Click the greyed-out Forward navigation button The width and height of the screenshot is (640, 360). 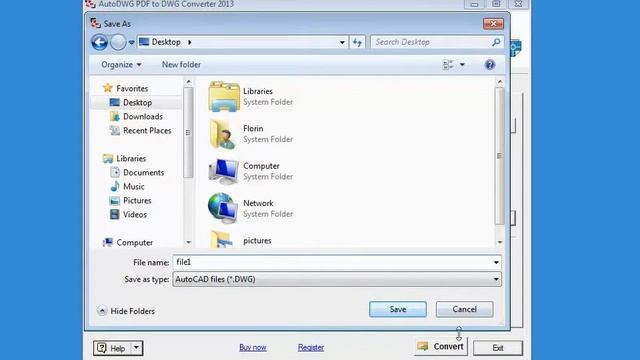pyautogui.click(x=118, y=42)
